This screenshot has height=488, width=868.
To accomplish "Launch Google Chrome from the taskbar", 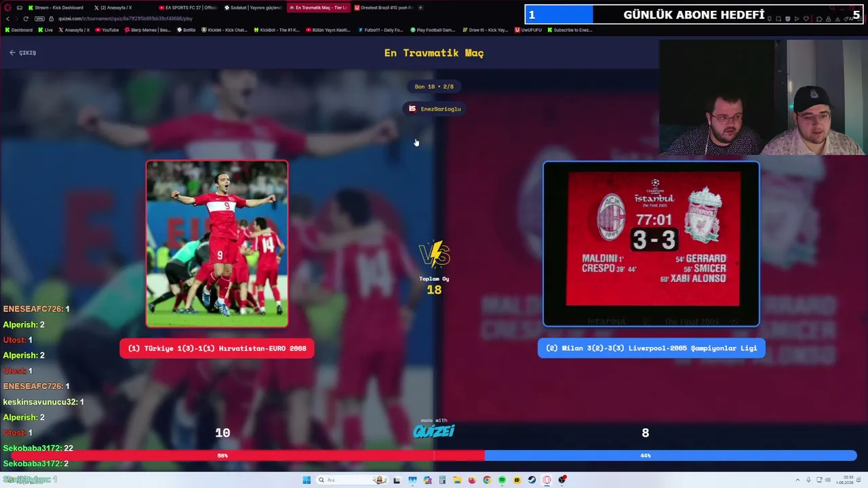I will 487,480.
